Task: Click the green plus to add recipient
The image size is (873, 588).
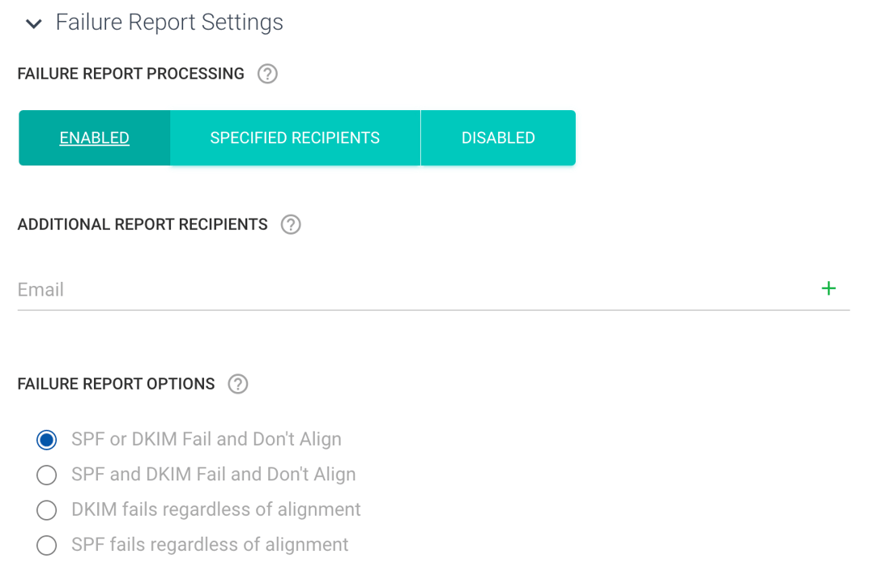Action: pyautogui.click(x=828, y=288)
